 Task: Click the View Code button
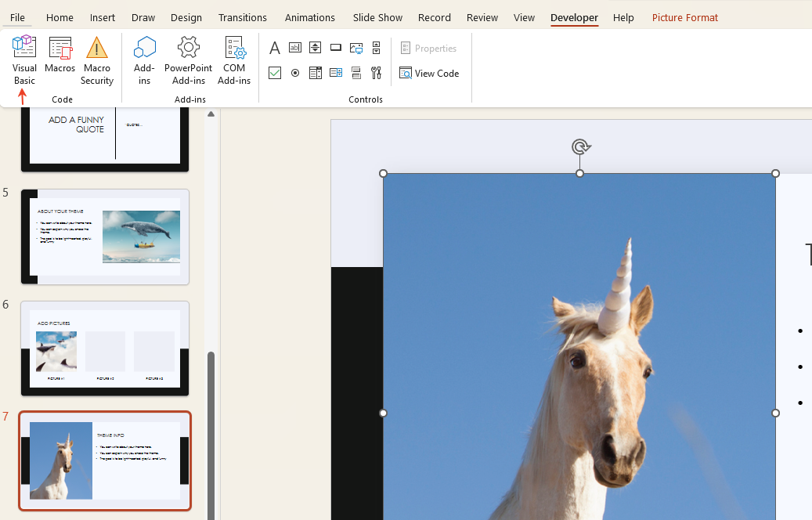(429, 73)
